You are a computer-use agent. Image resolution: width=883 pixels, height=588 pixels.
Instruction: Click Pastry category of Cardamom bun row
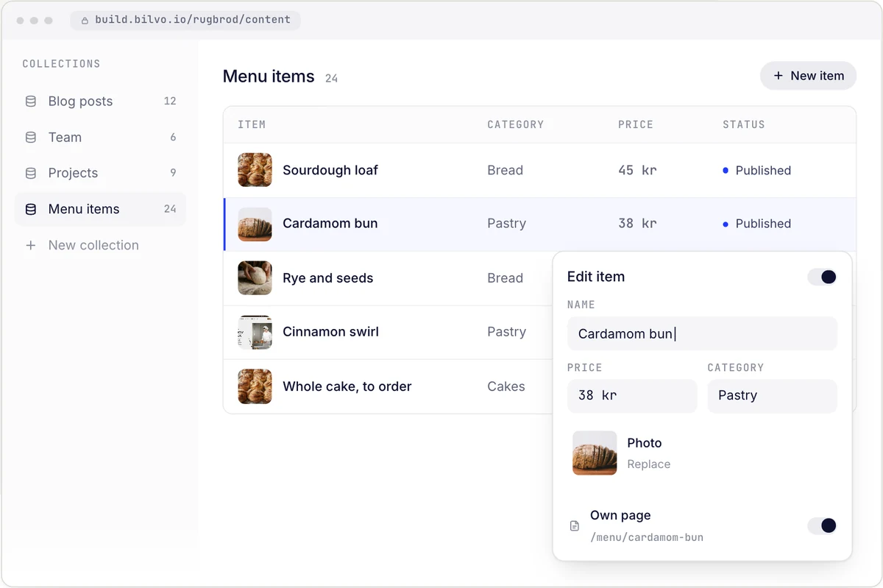[x=507, y=224]
